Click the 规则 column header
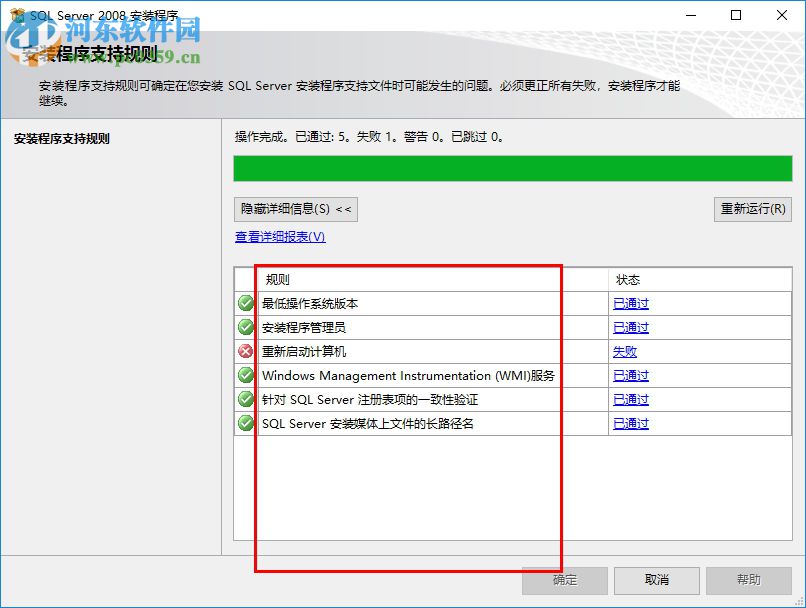The image size is (806, 608). point(278,279)
